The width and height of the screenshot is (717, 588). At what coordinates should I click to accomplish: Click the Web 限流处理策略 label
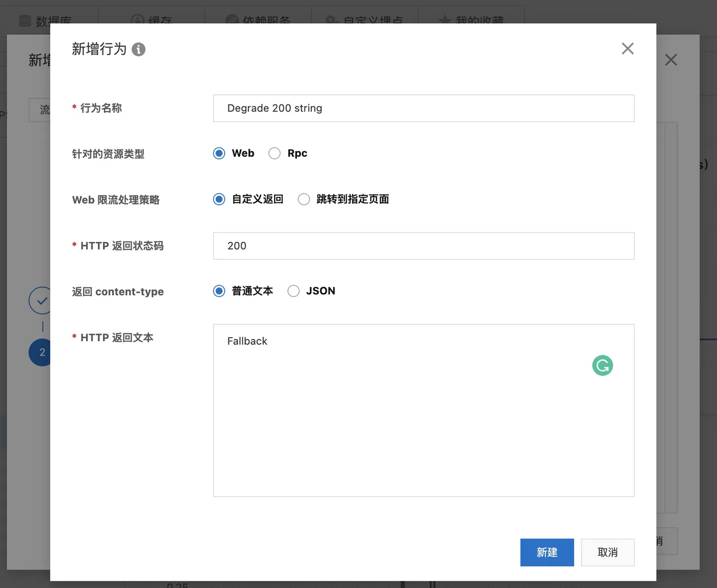116,200
